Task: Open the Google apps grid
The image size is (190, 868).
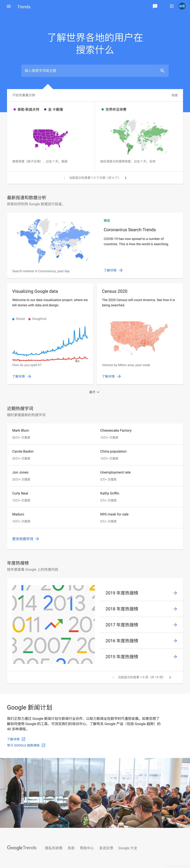Action: (171, 6)
